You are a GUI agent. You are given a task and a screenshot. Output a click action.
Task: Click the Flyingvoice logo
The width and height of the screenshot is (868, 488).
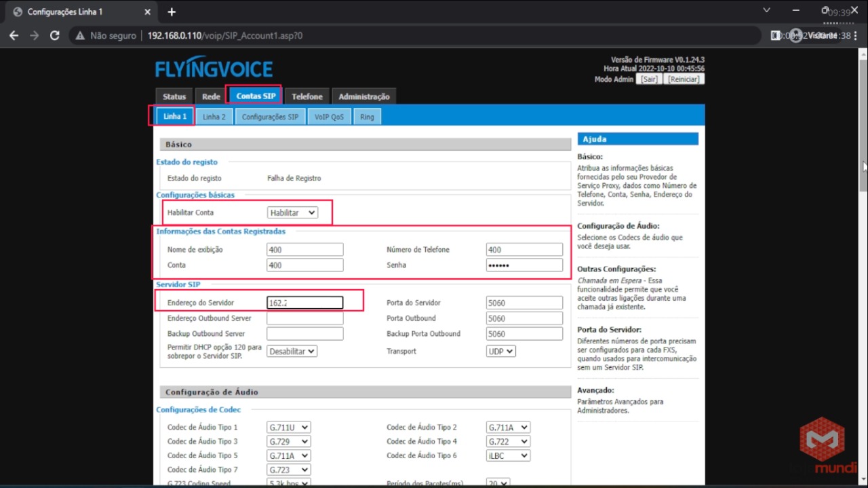pos(214,68)
